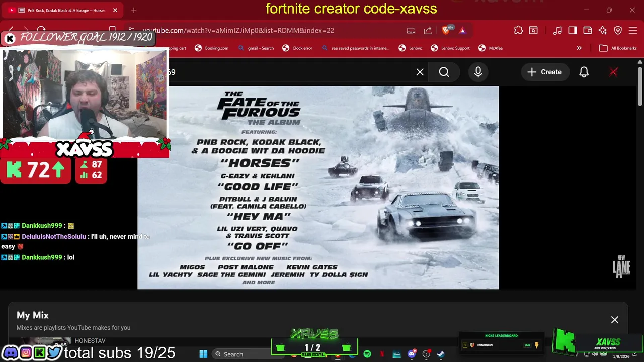This screenshot has height=362, width=644.
Task: Open the Lenovo bookmark
Action: tap(411, 48)
